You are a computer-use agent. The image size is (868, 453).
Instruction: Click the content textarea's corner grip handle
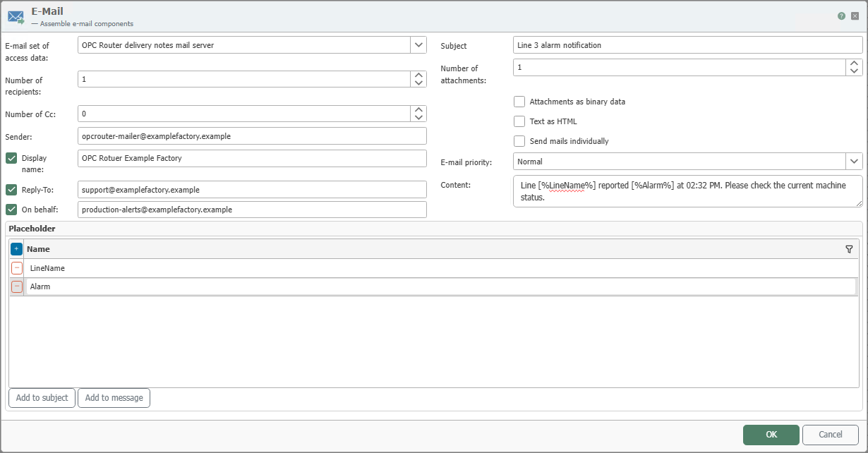(x=858, y=203)
